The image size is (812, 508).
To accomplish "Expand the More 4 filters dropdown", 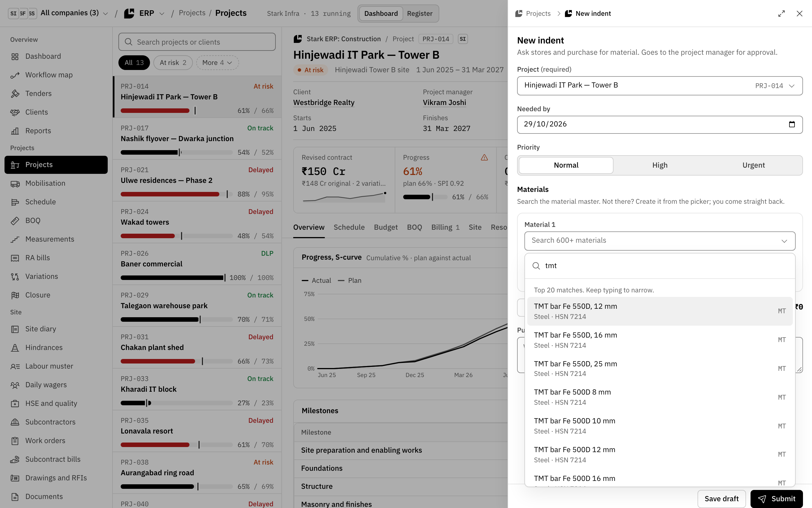I will 217,63.
